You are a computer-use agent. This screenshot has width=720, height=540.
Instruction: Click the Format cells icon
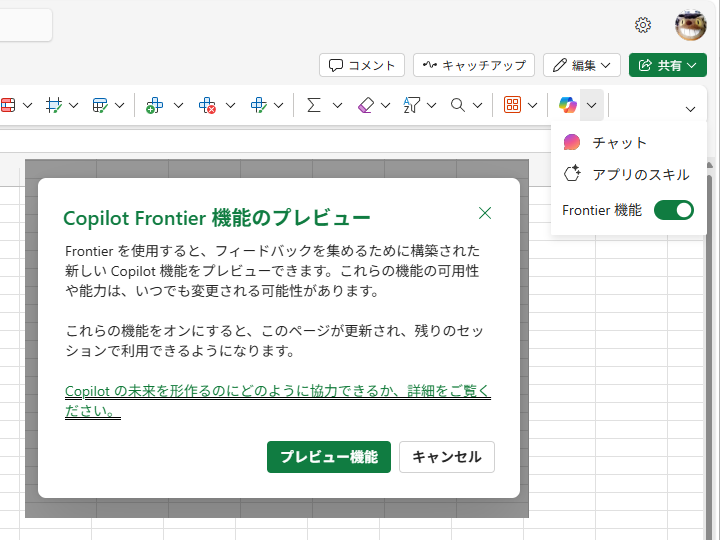[259, 105]
